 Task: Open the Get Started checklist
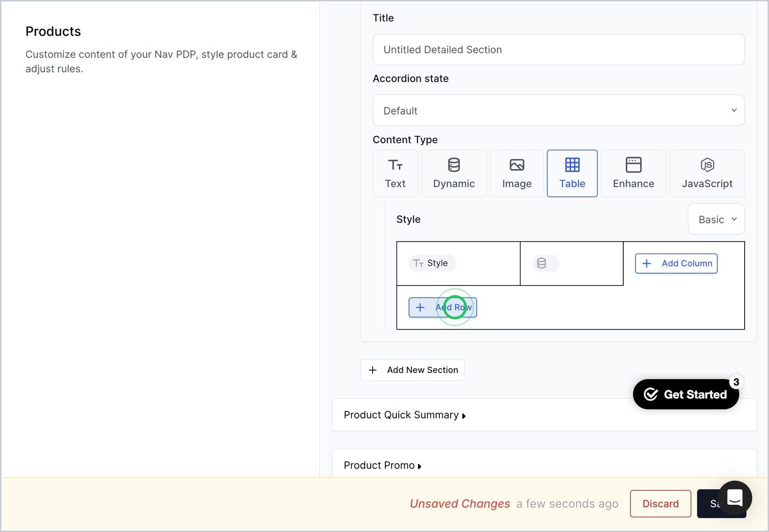point(686,394)
